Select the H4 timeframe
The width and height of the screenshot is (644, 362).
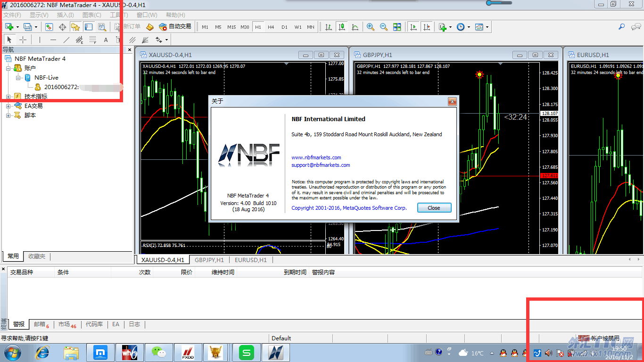271,27
